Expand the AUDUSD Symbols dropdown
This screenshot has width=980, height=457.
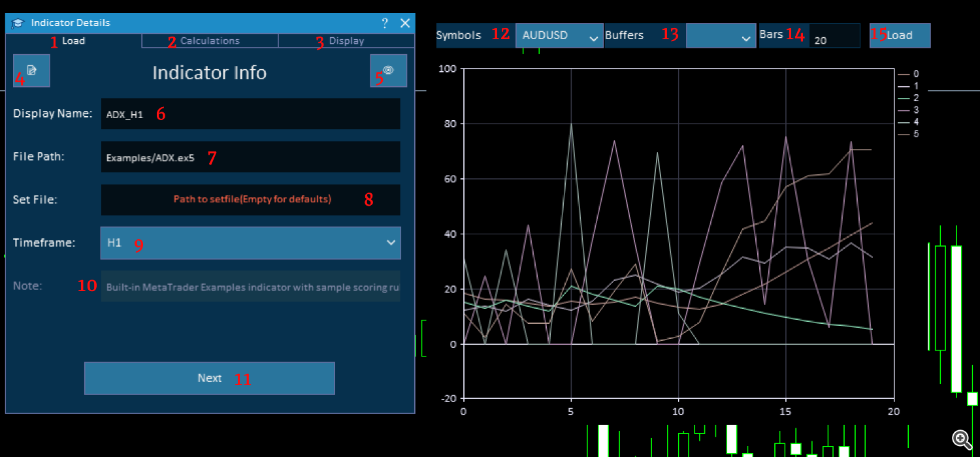coord(559,35)
